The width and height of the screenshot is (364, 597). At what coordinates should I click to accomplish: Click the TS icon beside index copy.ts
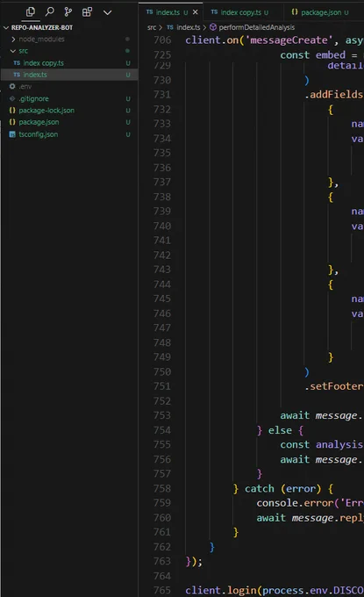pos(17,63)
